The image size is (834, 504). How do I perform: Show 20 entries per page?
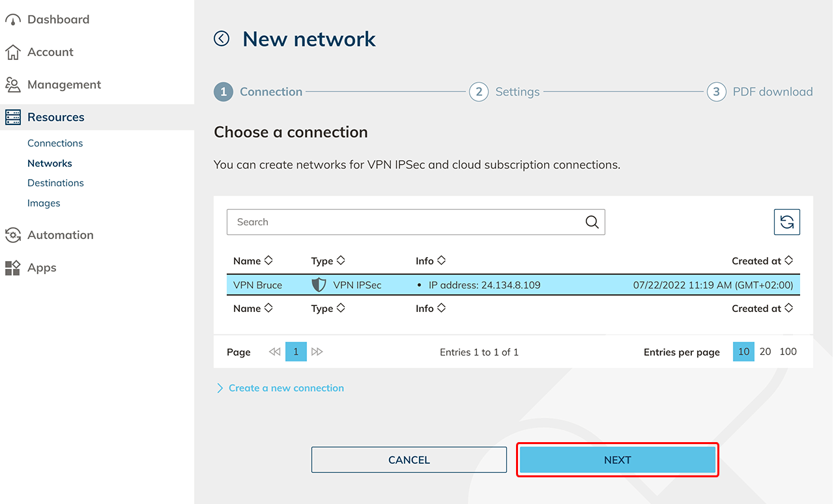765,352
